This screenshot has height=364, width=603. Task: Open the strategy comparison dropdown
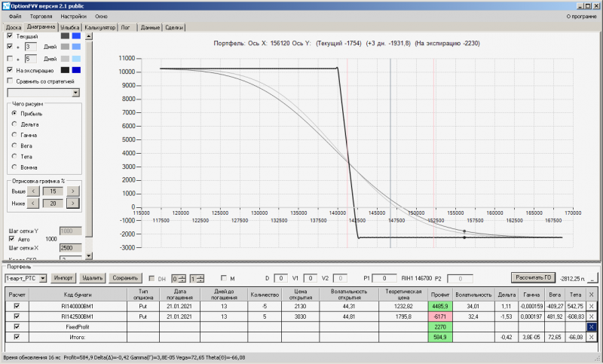[x=75, y=93]
